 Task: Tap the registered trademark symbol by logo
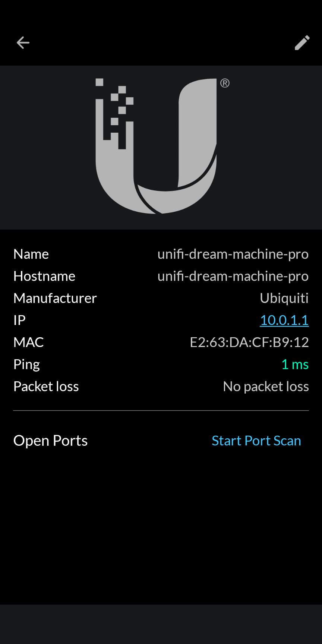pos(225,83)
